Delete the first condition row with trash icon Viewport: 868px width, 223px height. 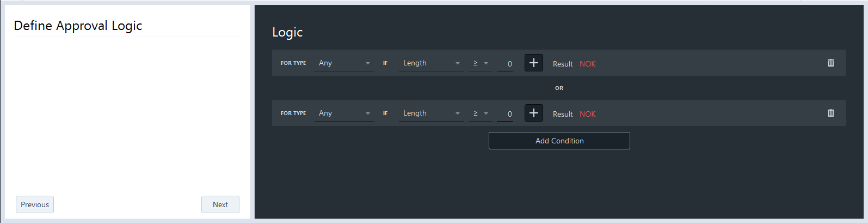(x=830, y=63)
